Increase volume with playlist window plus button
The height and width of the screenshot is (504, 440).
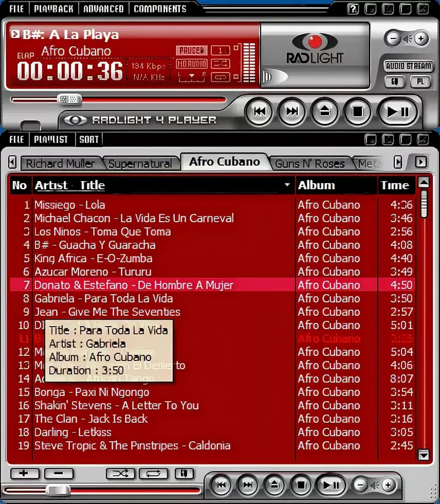(x=388, y=485)
